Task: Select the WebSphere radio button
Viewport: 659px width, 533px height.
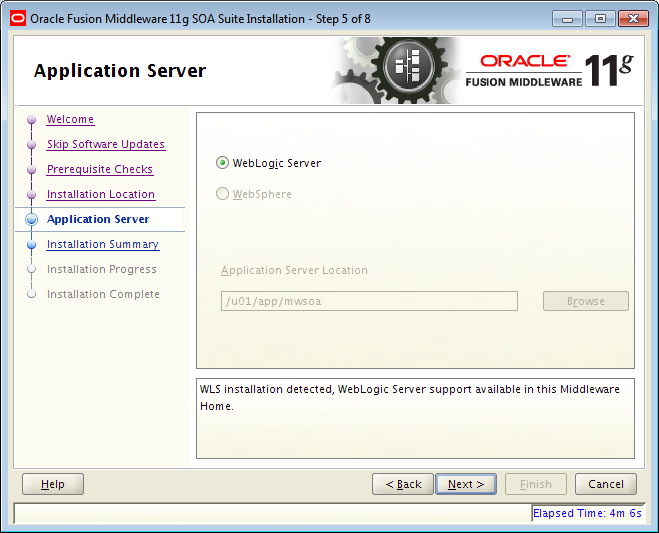Action: pos(222,194)
